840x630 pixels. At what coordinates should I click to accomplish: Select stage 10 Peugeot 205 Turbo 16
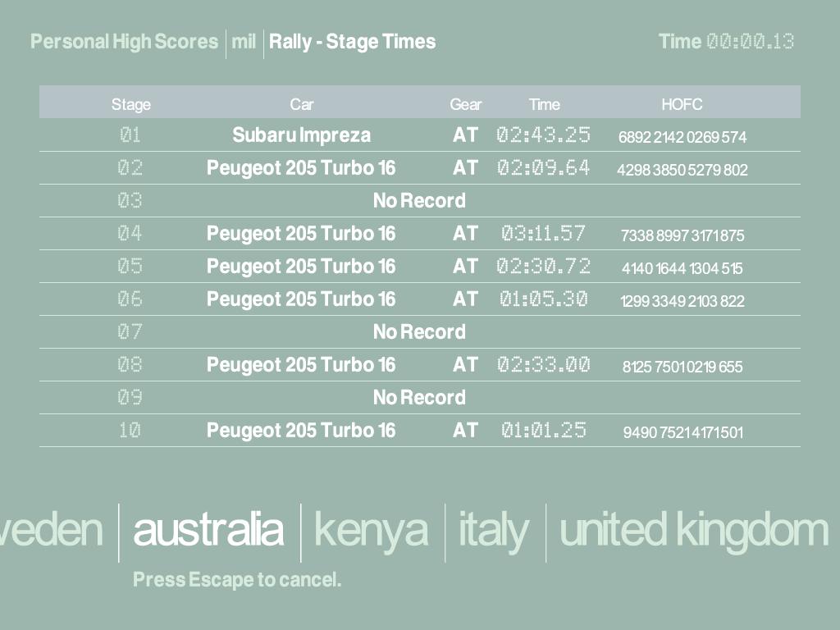pyautogui.click(x=301, y=431)
